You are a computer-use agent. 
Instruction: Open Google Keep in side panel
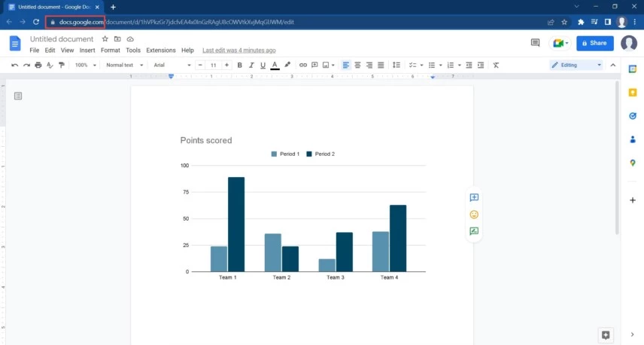pos(633,93)
